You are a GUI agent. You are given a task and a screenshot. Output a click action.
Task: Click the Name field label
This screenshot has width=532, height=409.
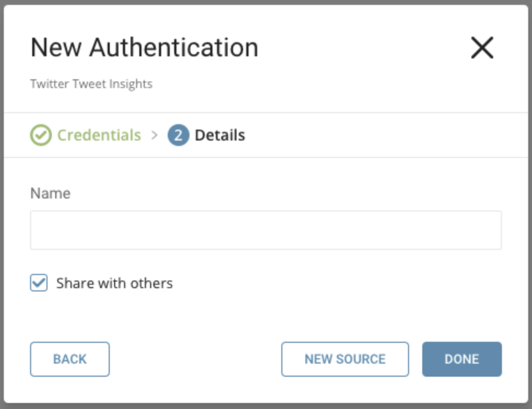[50, 194]
